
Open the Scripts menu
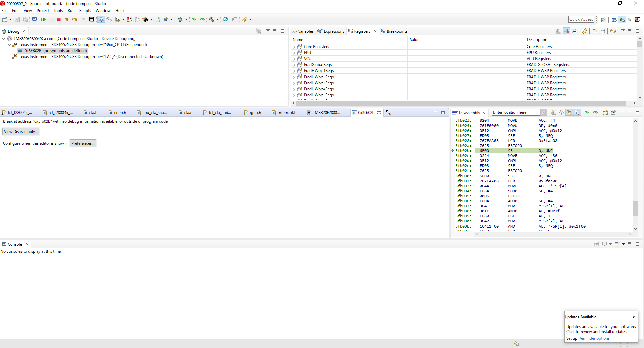coord(85,11)
